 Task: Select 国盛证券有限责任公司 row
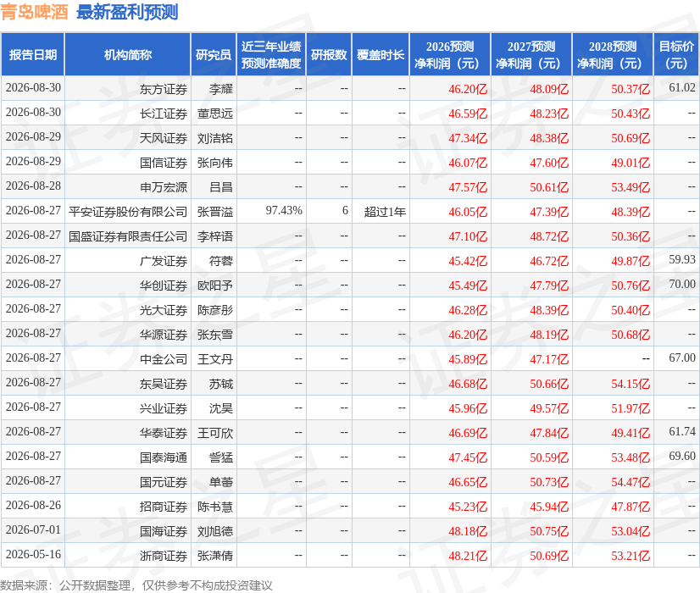click(x=350, y=236)
